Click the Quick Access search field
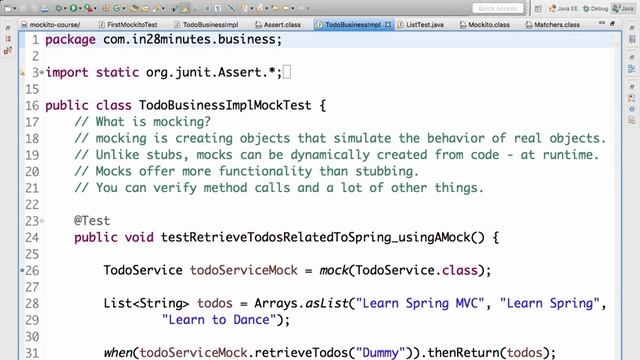 [x=497, y=8]
